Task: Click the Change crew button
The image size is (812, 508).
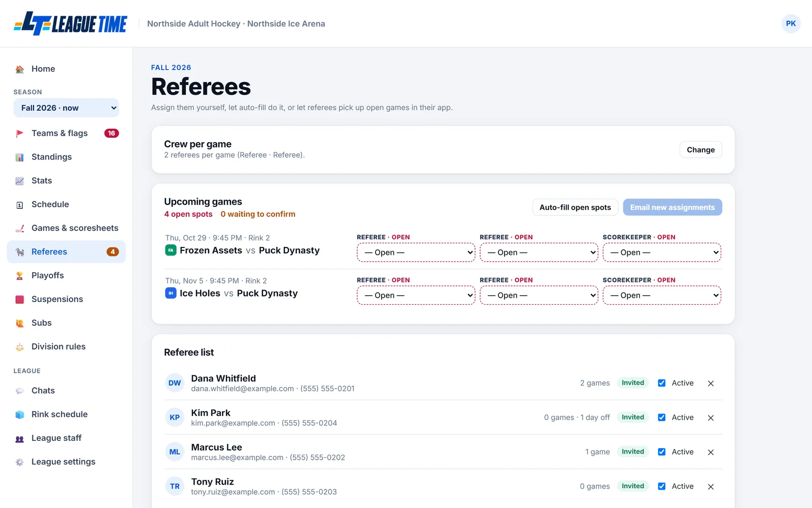Action: point(700,150)
